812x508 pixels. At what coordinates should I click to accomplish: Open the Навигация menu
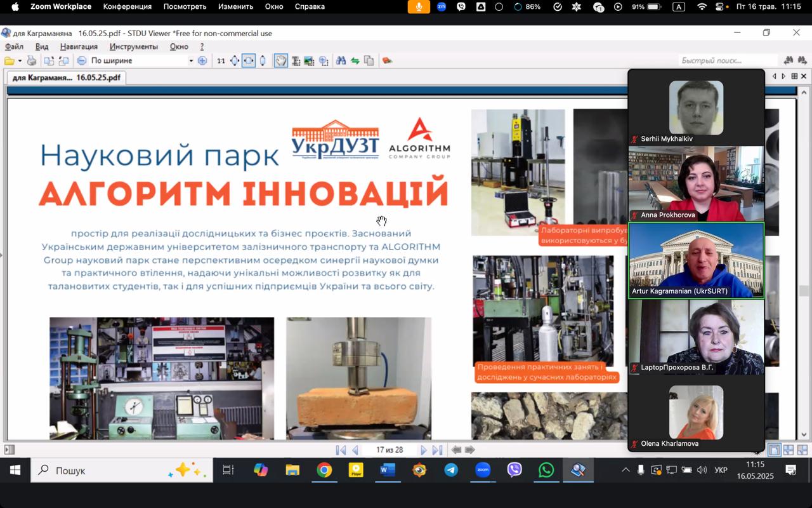79,46
